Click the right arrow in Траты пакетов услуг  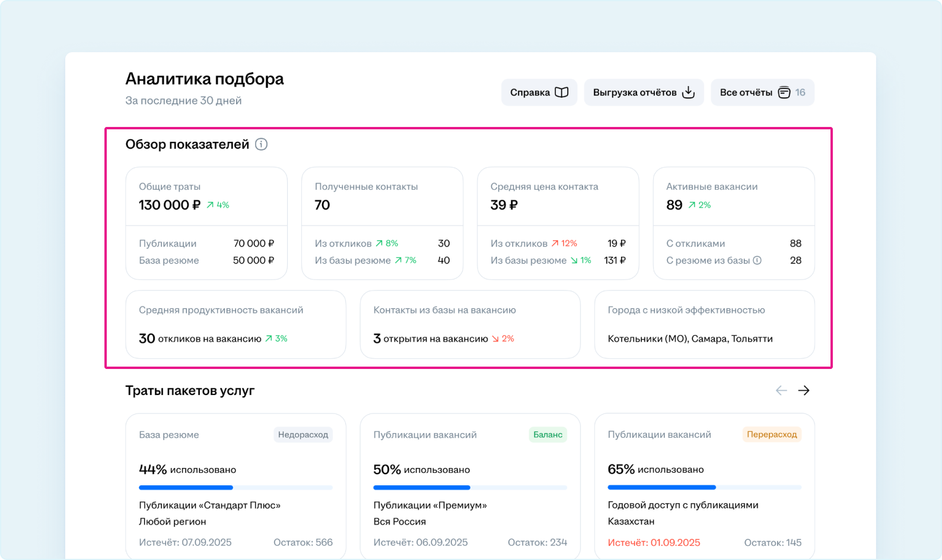[804, 390]
